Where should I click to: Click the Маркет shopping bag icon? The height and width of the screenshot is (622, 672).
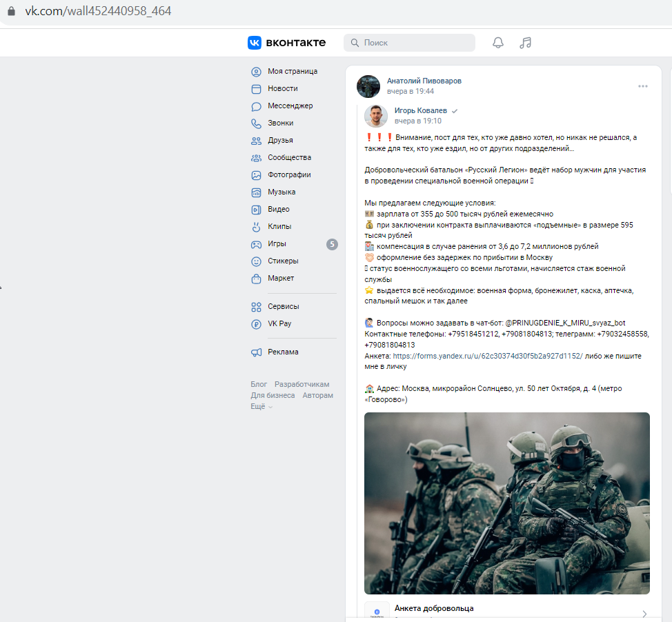(256, 279)
